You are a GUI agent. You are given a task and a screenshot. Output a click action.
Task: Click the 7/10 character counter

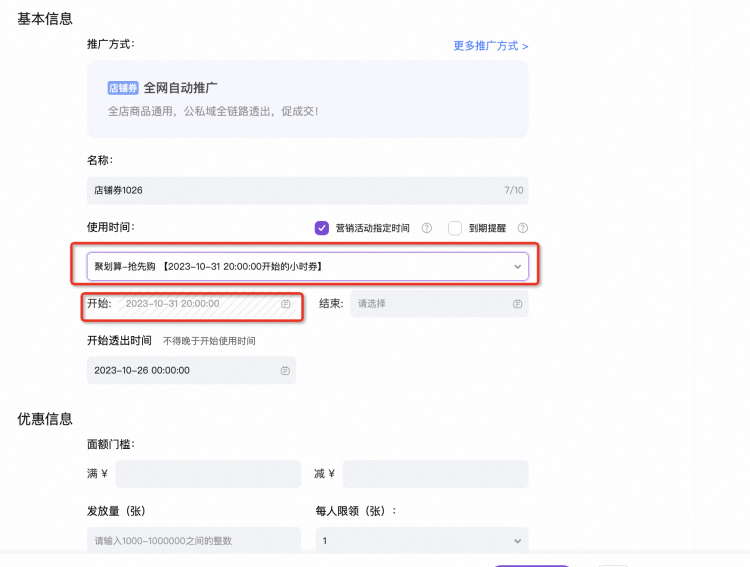[514, 190]
